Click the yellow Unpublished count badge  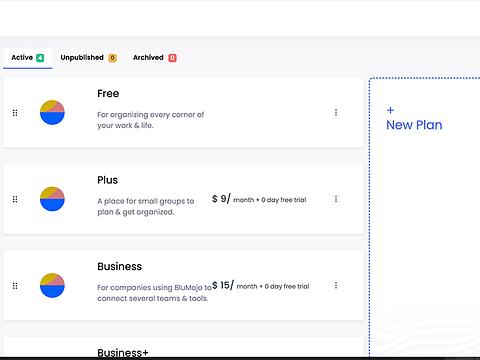[x=113, y=58]
